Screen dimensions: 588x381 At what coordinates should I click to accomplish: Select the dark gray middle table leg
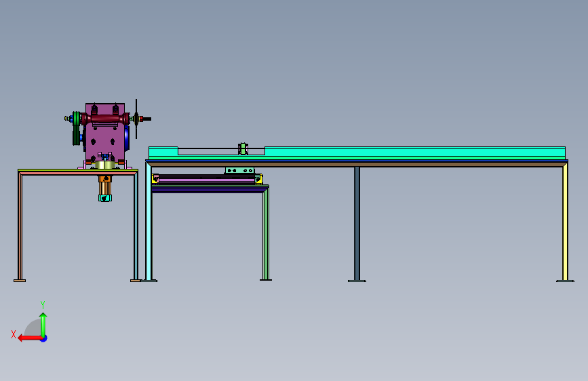[x=357, y=224]
